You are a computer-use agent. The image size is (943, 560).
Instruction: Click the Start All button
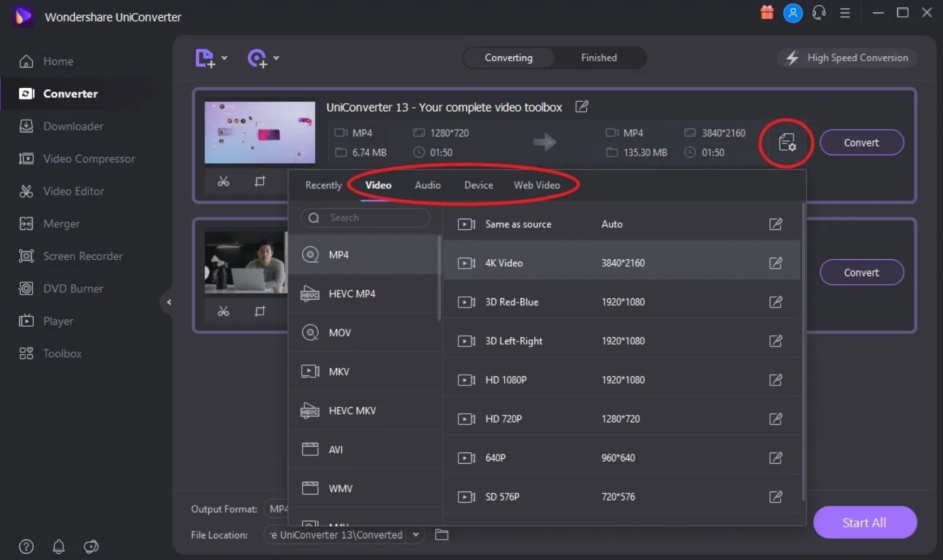(x=864, y=522)
